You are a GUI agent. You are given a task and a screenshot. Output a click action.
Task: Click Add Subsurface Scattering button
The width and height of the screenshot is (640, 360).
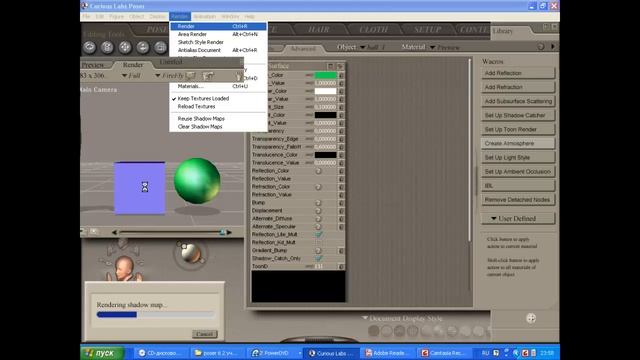click(x=518, y=101)
